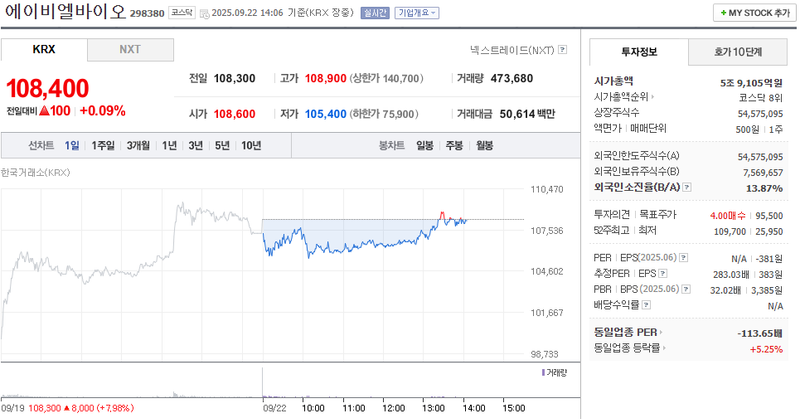Select the 1일 line chart period
The width and height of the screenshot is (800, 419).
pyautogui.click(x=72, y=146)
